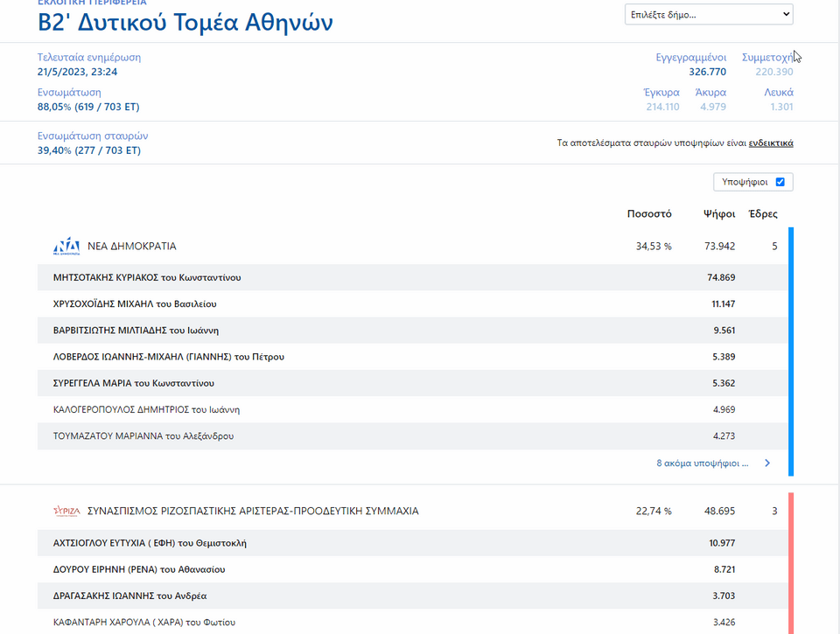Click Ενσωμάτωση σταυρών value 39,40%
Screen dimensions: 840x634
tap(89, 150)
